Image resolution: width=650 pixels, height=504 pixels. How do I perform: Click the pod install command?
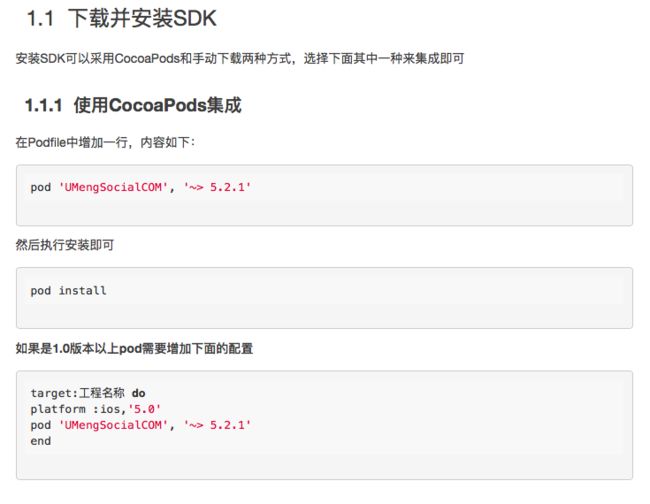pyautogui.click(x=68, y=291)
